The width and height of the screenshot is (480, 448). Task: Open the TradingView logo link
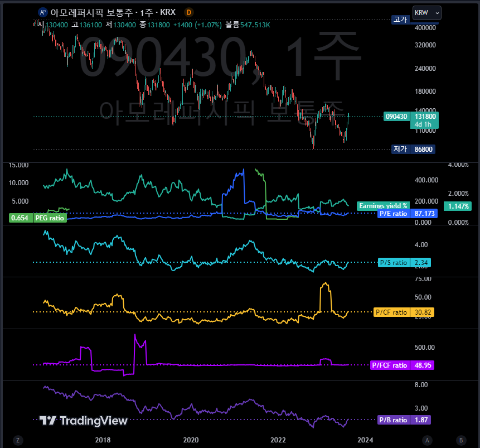point(83,421)
